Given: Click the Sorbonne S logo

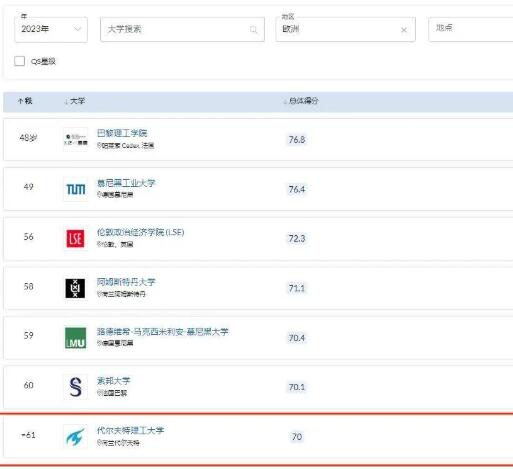Looking at the screenshot, I should point(75,387).
